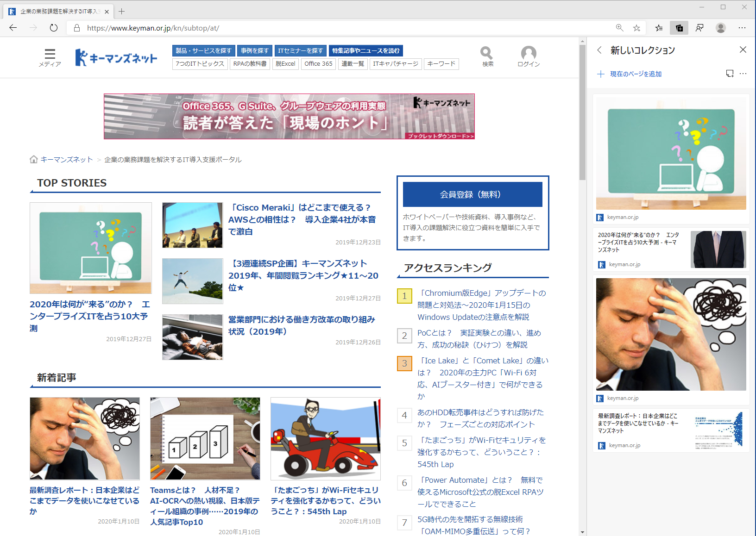Screen dimensions: 756x536
Task: Open a new browser tab
Action: coord(121,12)
